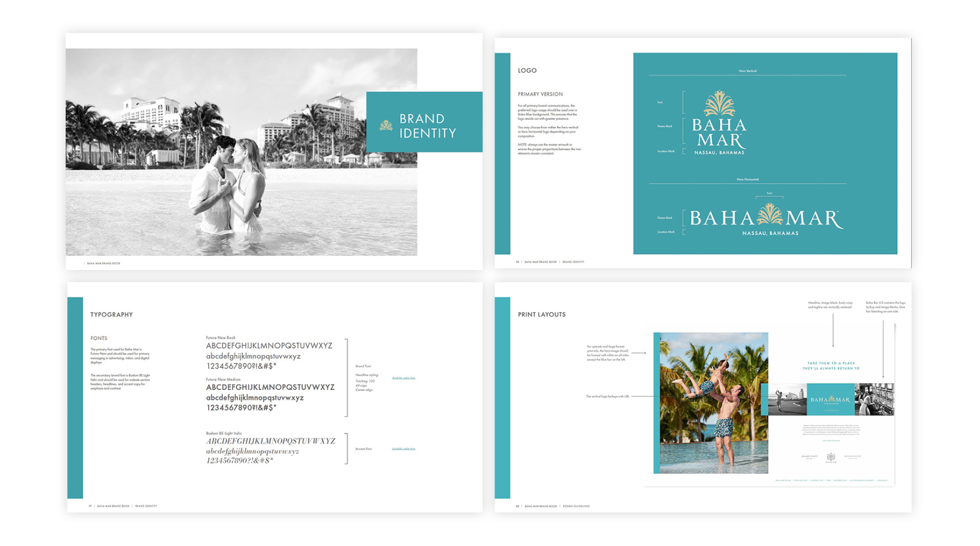Click the 'DESIGN GUIDELINES' footer text
Screen dimensions: 980x546
coord(576,506)
